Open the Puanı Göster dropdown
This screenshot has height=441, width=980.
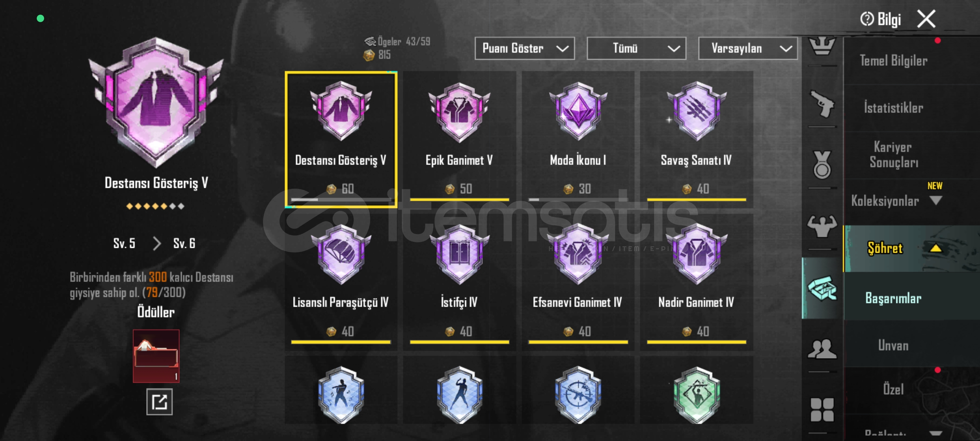click(x=525, y=49)
